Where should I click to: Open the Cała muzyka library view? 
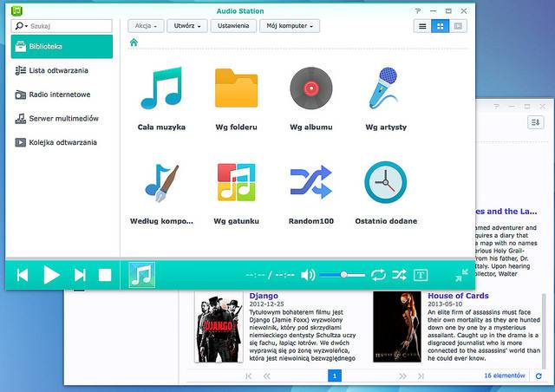point(161,97)
